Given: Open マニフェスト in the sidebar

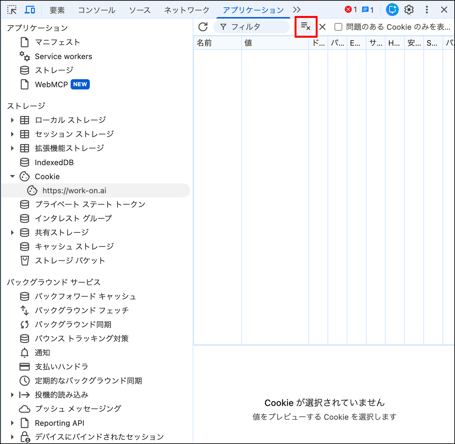Looking at the screenshot, I should point(57,42).
